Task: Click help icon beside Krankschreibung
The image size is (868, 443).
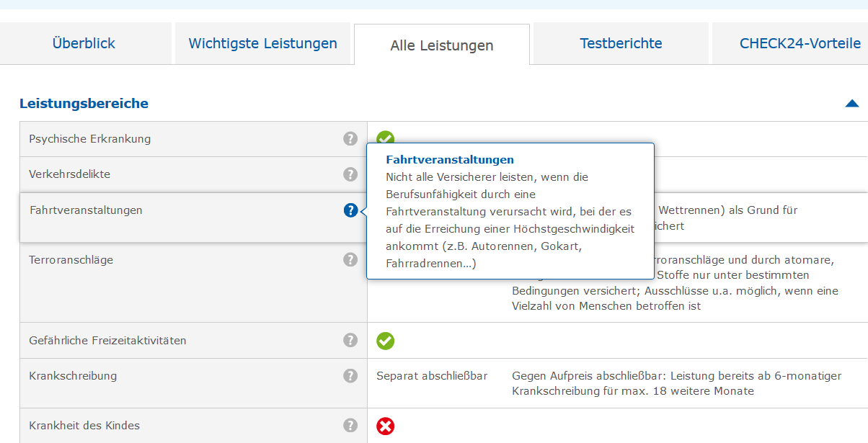Action: click(x=350, y=376)
